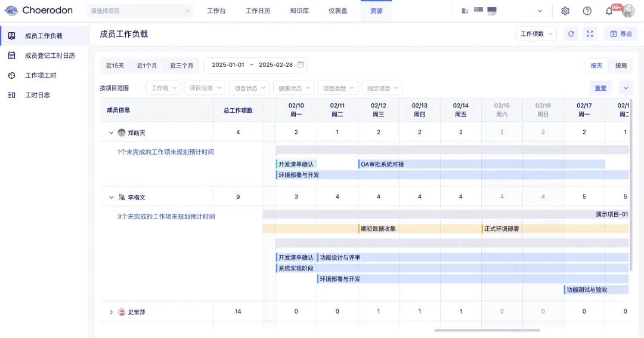
Task: Open 3个未完成的工作项未规划预计时间 link
Action: [x=166, y=216]
